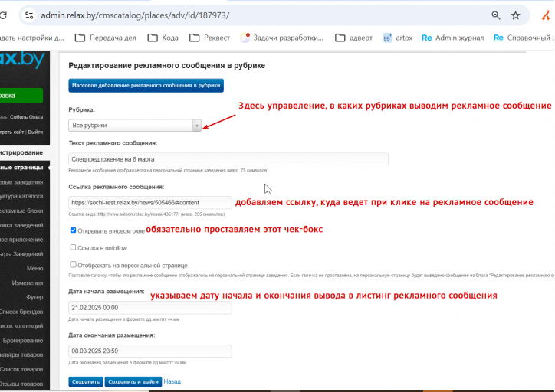
Task: Bookmark this page with the star icon
Action: point(516,15)
